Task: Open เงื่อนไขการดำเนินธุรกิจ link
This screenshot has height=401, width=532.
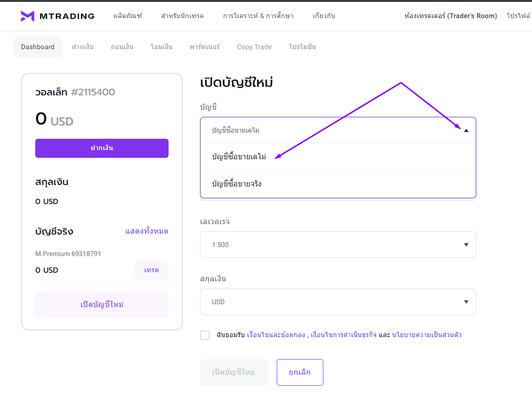Action: pos(343,335)
